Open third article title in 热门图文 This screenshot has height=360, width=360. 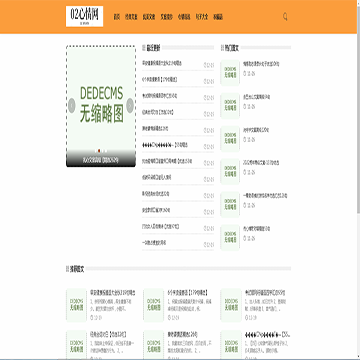tap(256, 130)
